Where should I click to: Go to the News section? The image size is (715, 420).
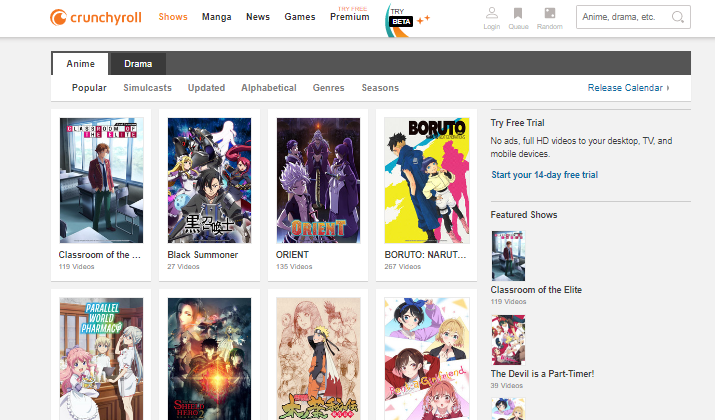pyautogui.click(x=258, y=17)
